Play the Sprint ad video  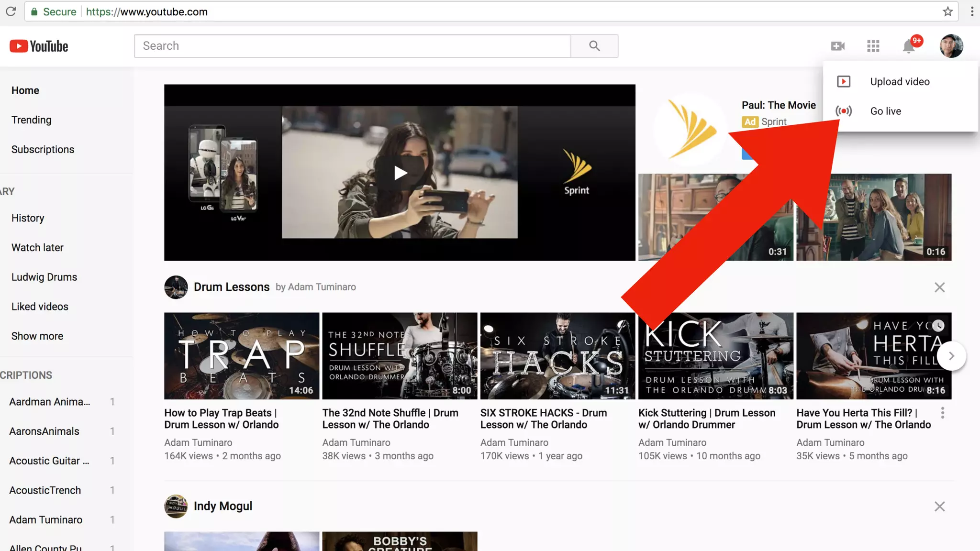pos(400,173)
